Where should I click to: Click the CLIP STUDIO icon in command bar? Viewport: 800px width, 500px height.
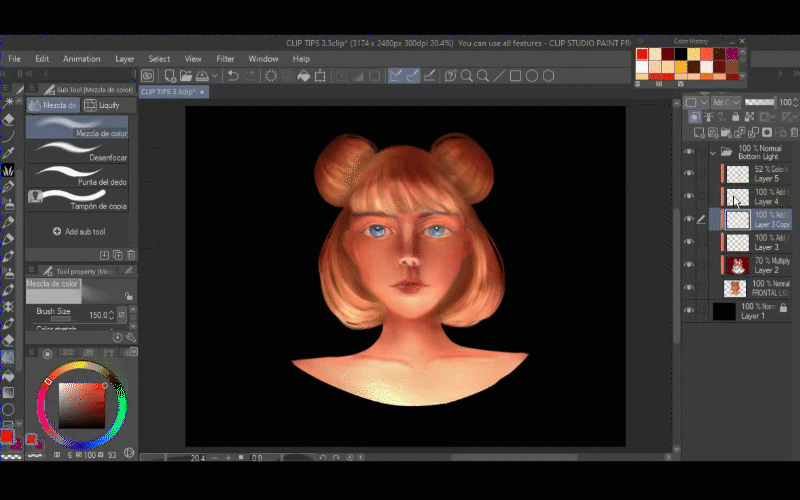coord(148,76)
